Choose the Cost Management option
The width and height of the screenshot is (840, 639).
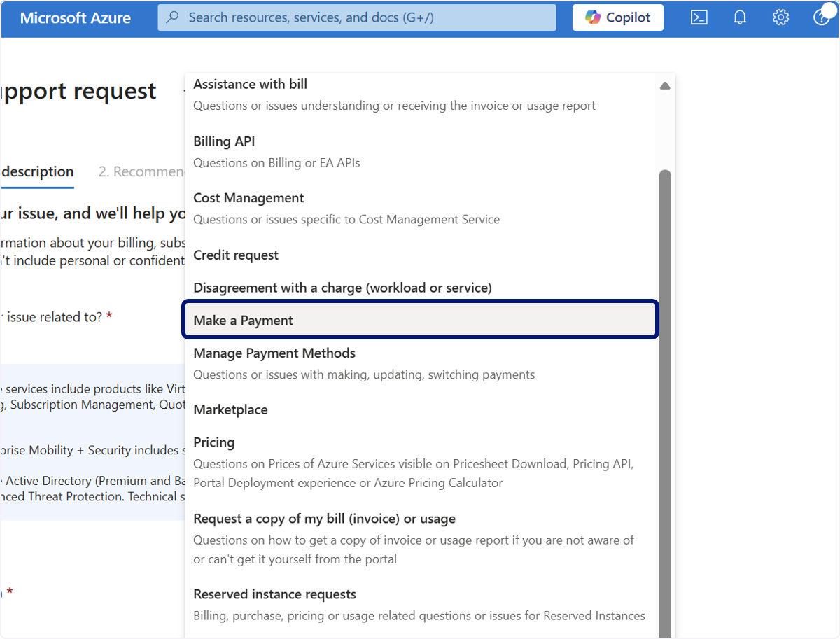point(421,209)
